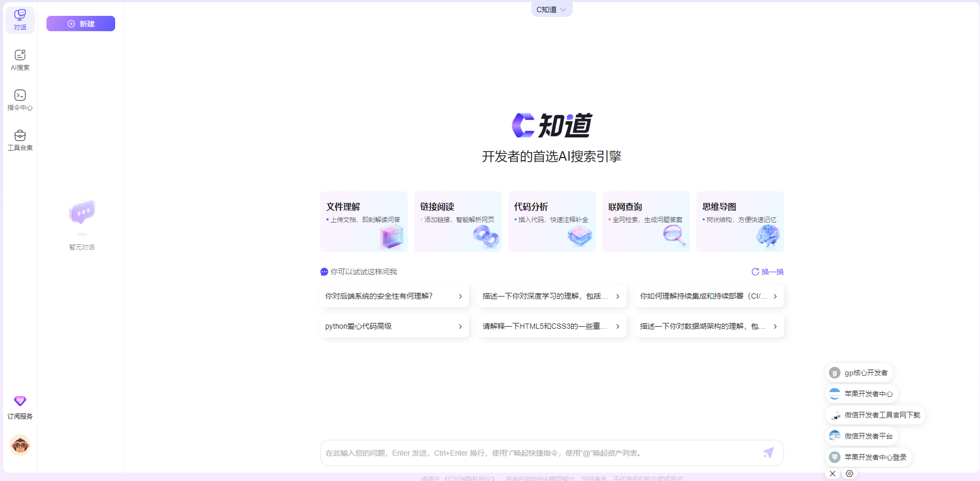
Task: Pick 微信开发者工具官网下载 suggestion
Action: [x=875, y=415]
